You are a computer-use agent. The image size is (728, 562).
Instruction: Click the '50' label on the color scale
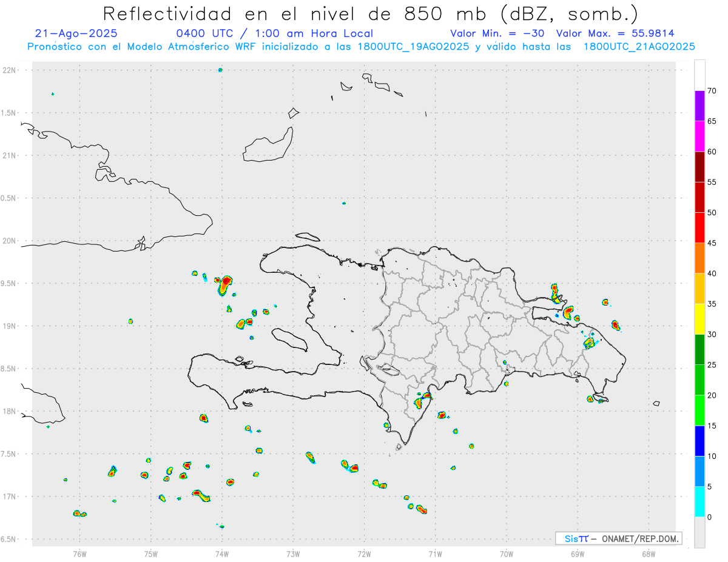tap(712, 213)
